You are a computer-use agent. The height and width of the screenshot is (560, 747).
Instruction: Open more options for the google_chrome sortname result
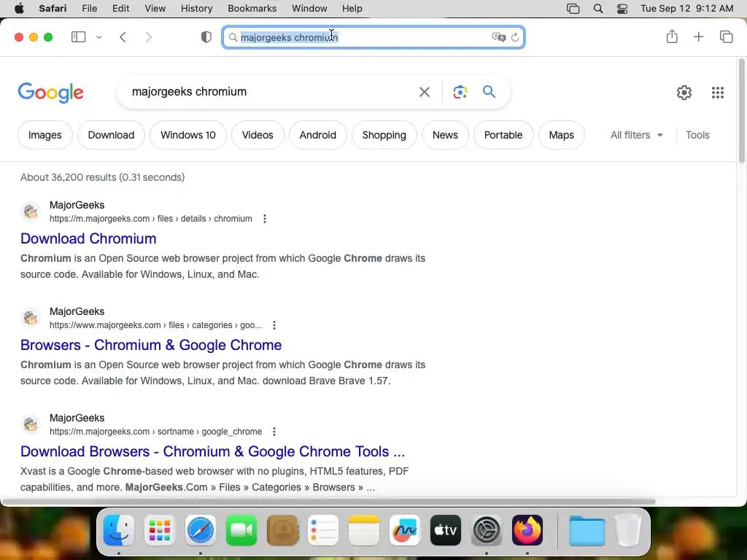click(274, 432)
